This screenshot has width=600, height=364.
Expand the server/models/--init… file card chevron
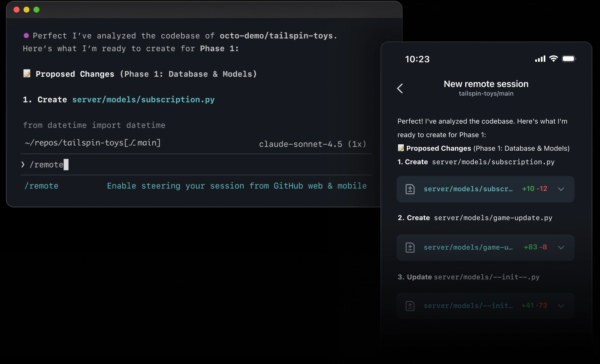pyautogui.click(x=561, y=306)
